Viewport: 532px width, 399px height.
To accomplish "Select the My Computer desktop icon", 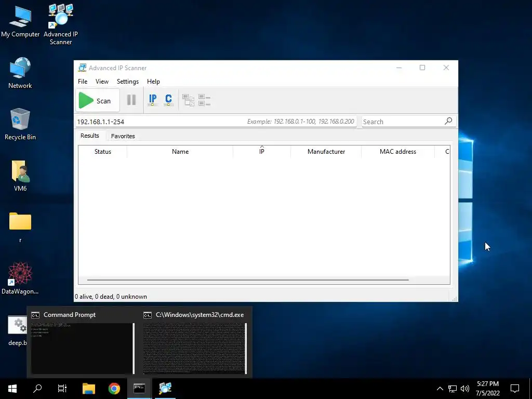I will point(20,21).
